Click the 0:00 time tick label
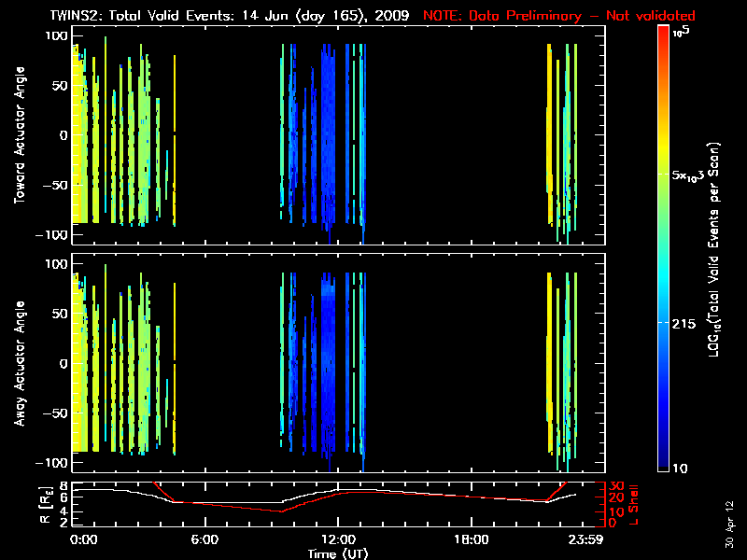Image resolution: width=747 pixels, height=560 pixels. coord(83,539)
